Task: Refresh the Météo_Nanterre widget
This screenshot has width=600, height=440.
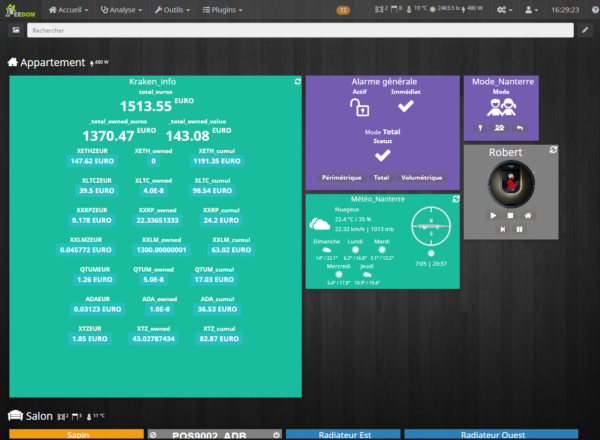Action: pos(455,199)
